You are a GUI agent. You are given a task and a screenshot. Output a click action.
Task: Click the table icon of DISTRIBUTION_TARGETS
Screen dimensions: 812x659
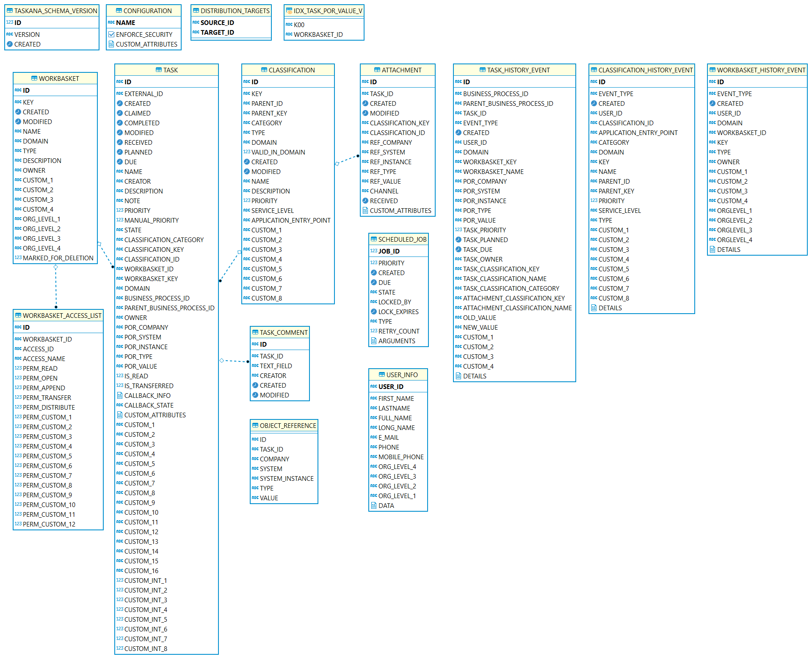pyautogui.click(x=196, y=11)
